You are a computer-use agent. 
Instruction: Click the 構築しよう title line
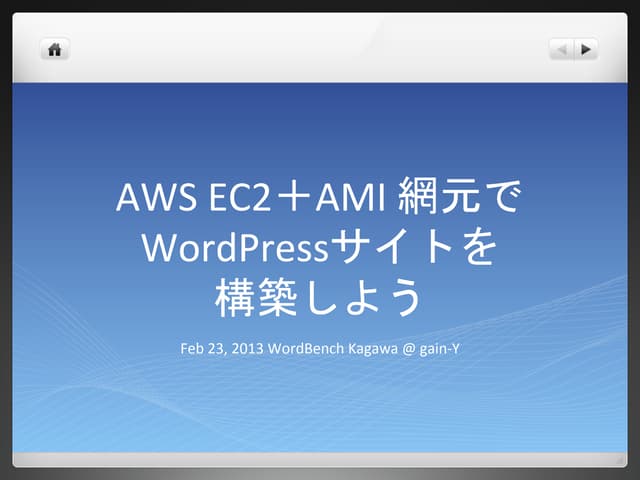click(x=319, y=295)
